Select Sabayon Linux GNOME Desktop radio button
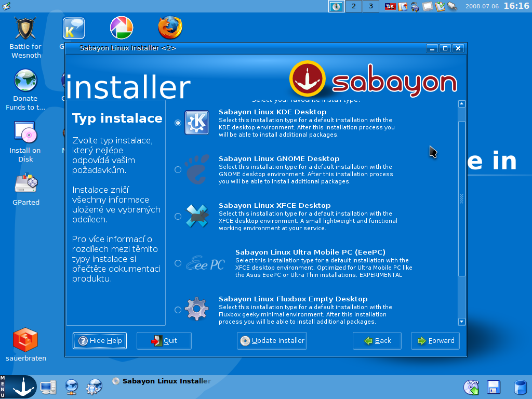Image resolution: width=532 pixels, height=399 pixels. (178, 170)
